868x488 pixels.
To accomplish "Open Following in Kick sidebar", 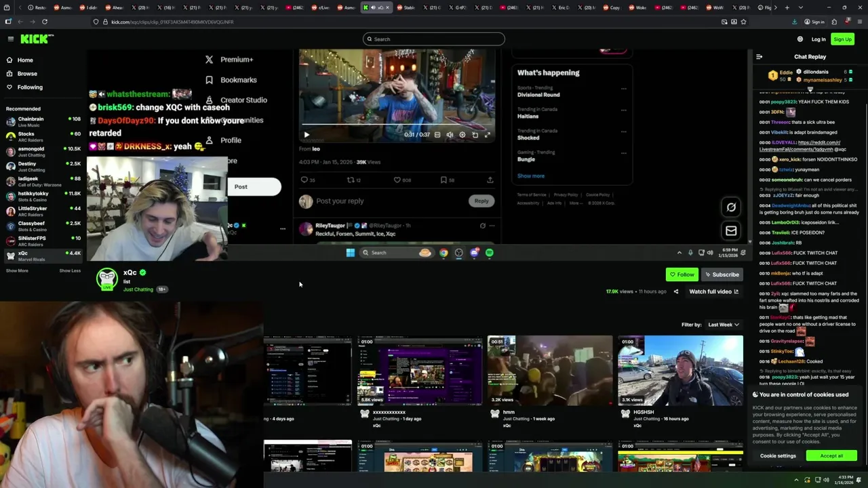I will [30, 87].
